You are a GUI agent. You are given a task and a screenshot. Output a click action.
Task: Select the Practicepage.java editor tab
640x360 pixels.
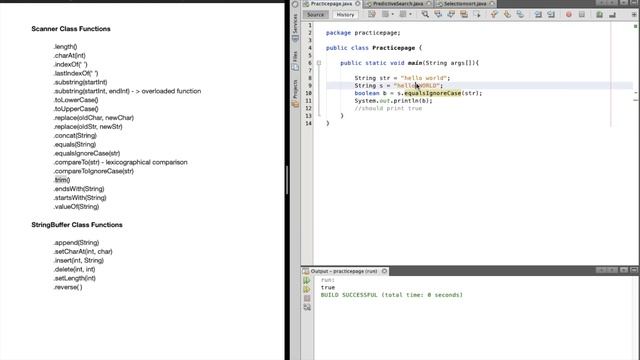tap(331, 4)
